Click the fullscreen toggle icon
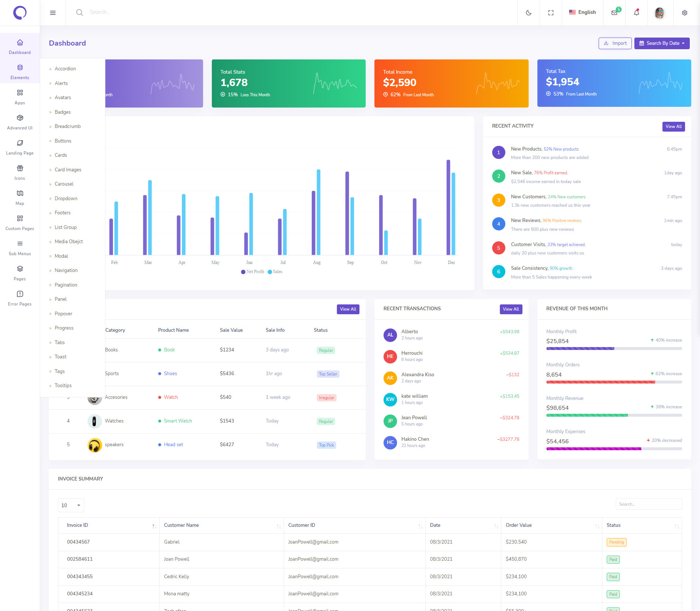 click(x=551, y=13)
